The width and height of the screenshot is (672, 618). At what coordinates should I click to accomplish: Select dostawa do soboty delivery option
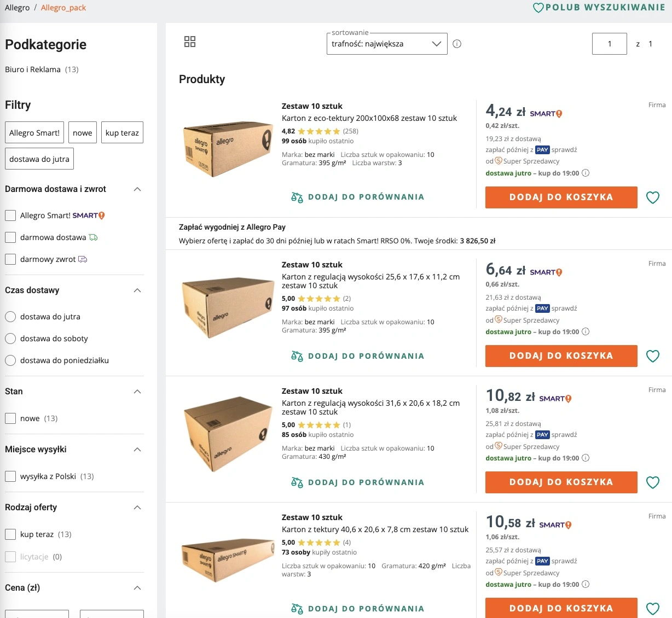point(10,339)
